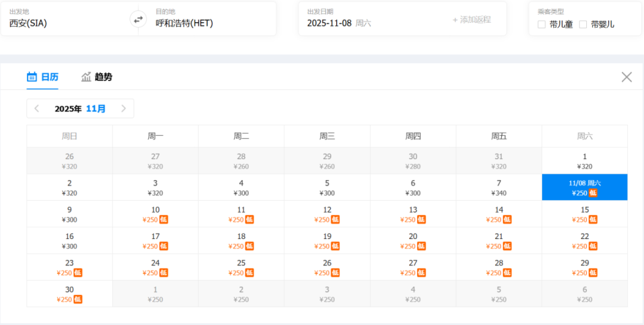Close the price calendar panel
The height and width of the screenshot is (325, 644).
click(x=627, y=77)
